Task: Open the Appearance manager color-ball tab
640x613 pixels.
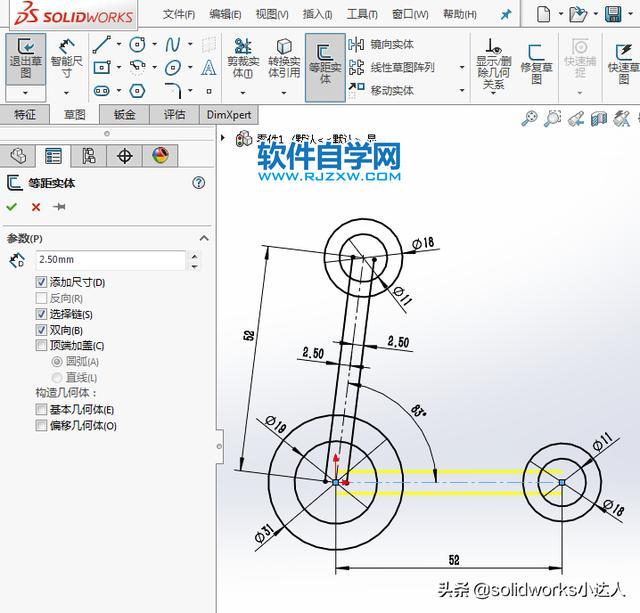Action: [159, 155]
